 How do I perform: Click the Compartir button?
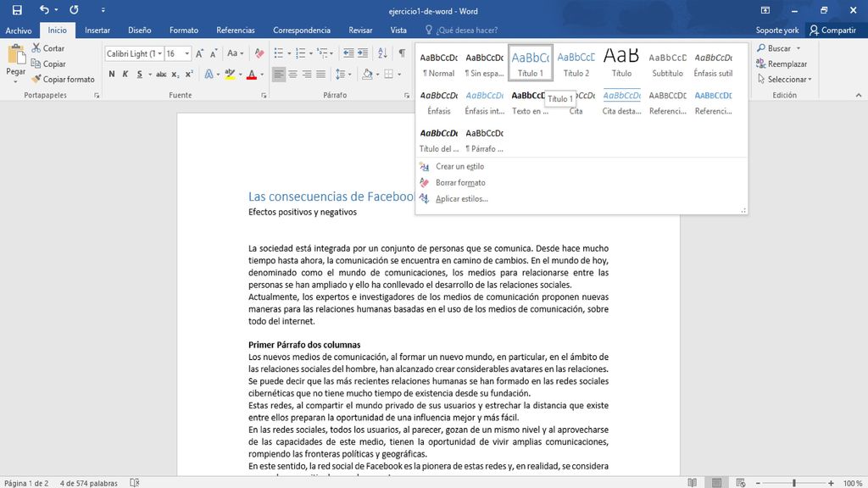pyautogui.click(x=832, y=30)
